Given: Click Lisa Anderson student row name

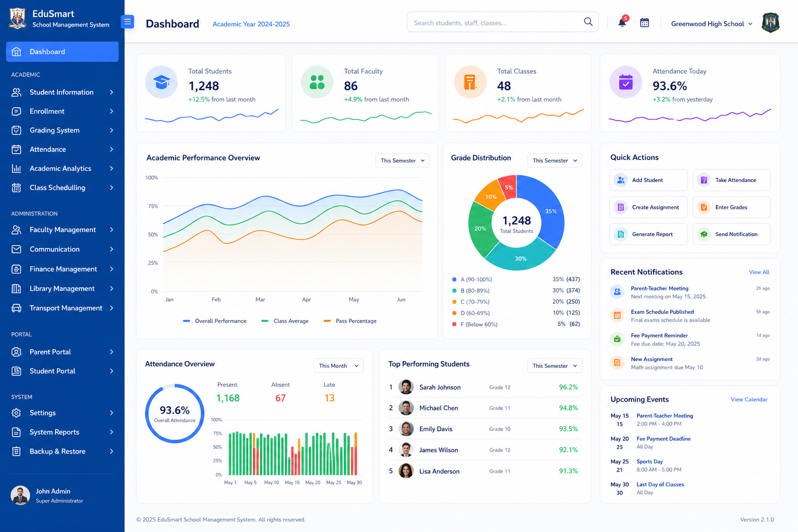Looking at the screenshot, I should (x=440, y=472).
